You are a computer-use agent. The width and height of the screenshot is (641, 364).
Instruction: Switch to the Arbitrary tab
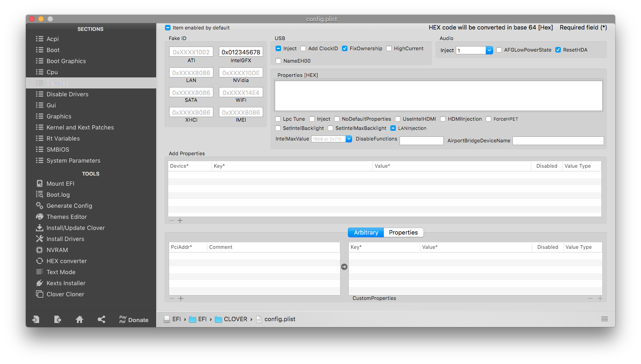point(366,232)
